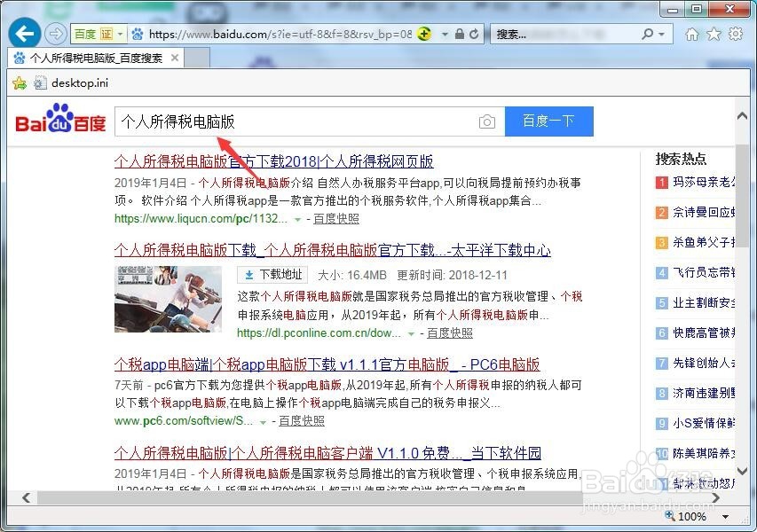The image size is (757, 532).
Task: Refresh the page with the reload icon
Action: [474, 34]
